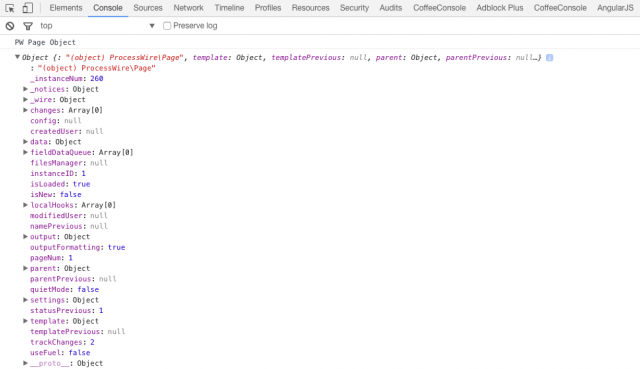
Task: Select the isLoaded: true property
Action: coord(60,184)
